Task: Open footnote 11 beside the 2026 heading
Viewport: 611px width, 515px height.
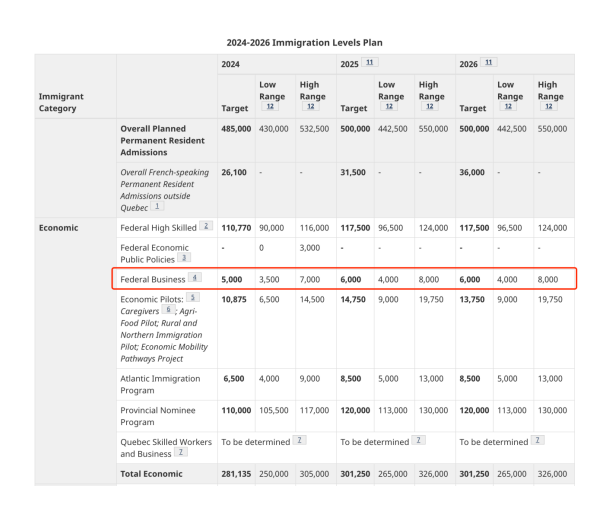Action: 488,62
